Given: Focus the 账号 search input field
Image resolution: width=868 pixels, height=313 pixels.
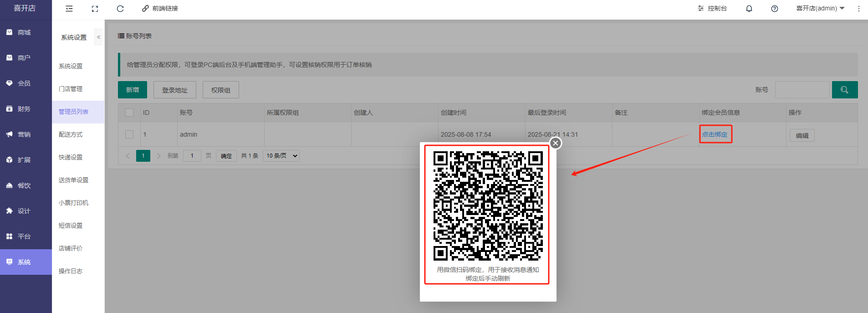Looking at the screenshot, I should pos(802,90).
